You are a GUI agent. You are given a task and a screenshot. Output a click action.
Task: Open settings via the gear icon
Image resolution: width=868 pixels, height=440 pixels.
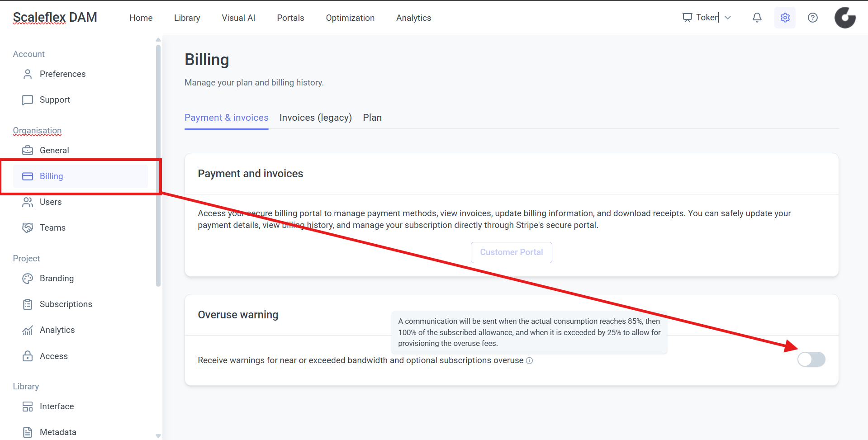785,18
